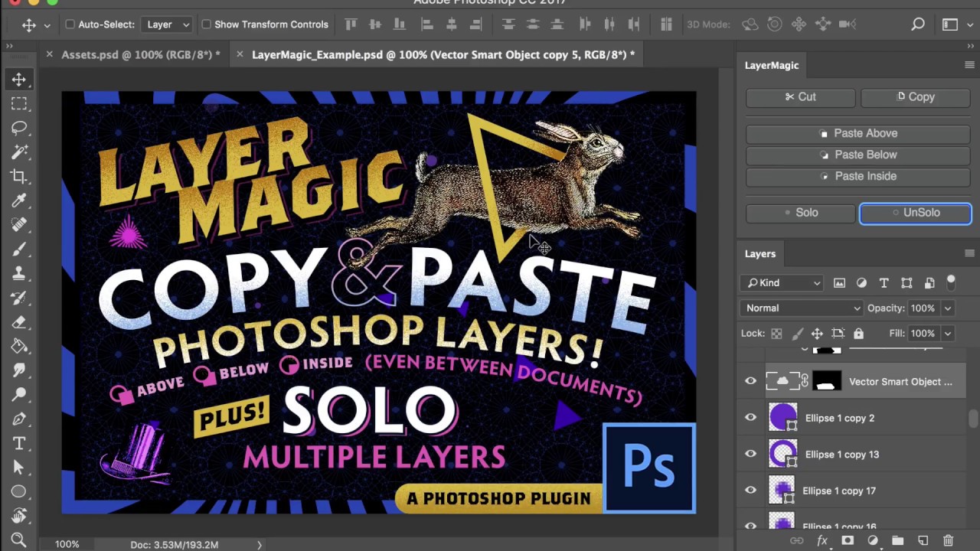Select the Lasso tool
The height and width of the screenshot is (551, 980).
pos(19,128)
